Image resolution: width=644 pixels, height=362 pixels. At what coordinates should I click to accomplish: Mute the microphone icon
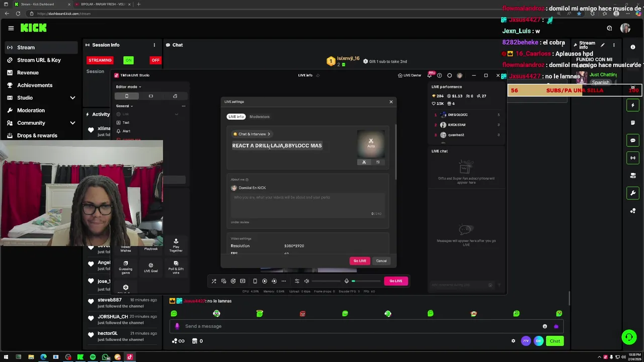(x=347, y=281)
